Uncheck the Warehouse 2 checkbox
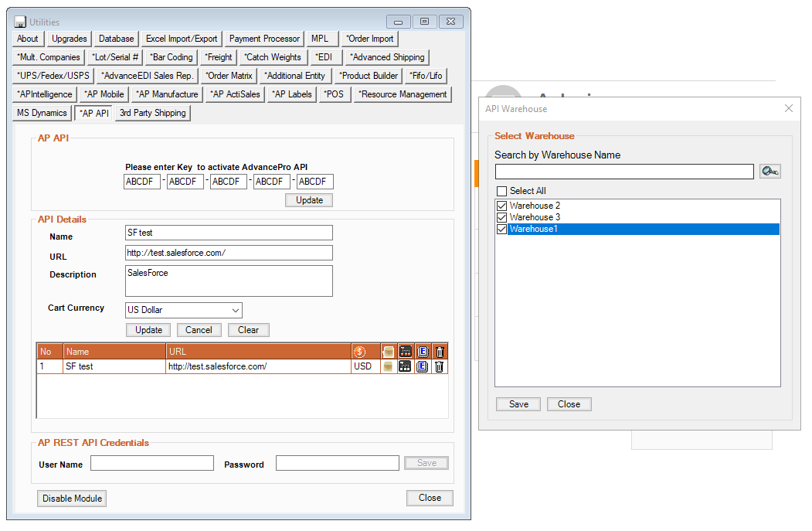The width and height of the screenshot is (812, 531). tap(502, 206)
